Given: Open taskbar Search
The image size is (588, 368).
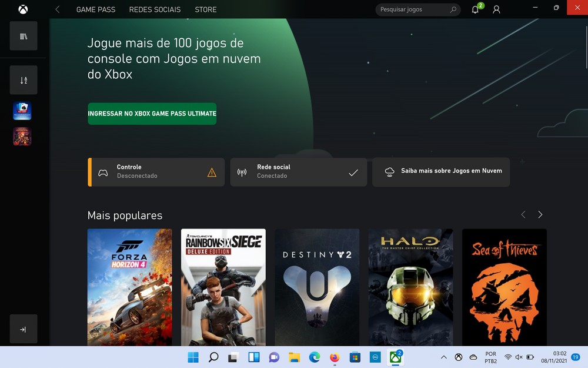Looking at the screenshot, I should (x=213, y=357).
